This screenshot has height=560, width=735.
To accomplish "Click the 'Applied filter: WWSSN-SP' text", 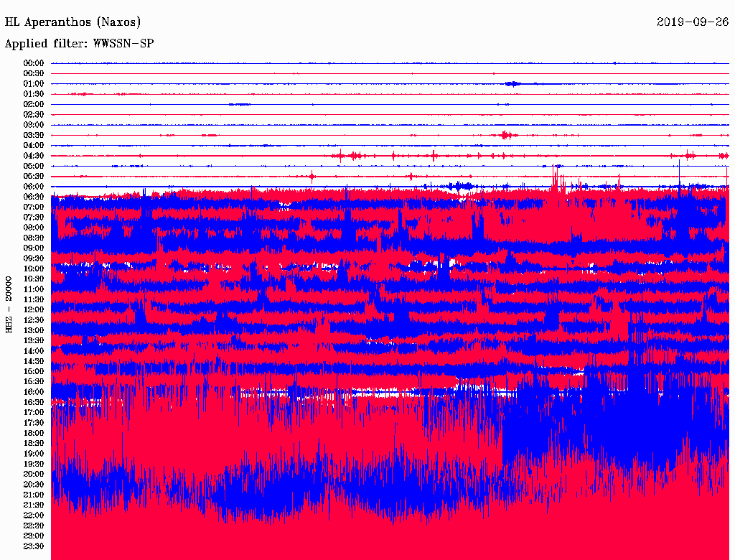I will [x=79, y=44].
